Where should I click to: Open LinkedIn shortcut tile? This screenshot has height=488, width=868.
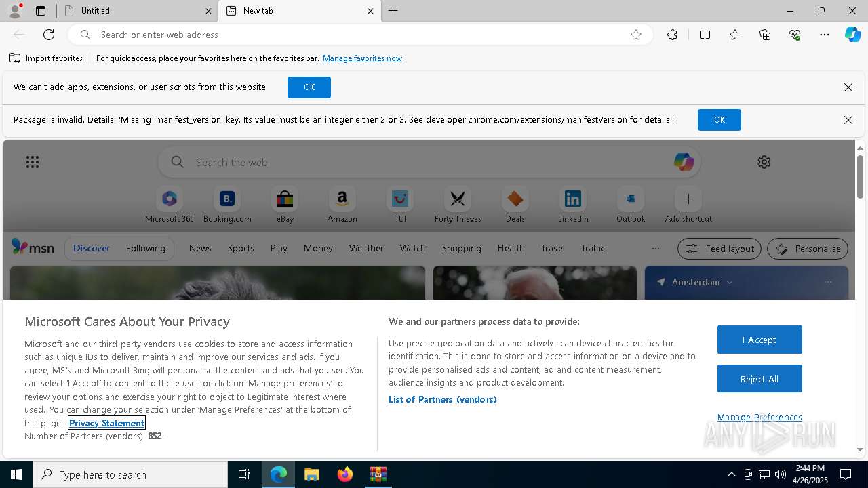(573, 206)
